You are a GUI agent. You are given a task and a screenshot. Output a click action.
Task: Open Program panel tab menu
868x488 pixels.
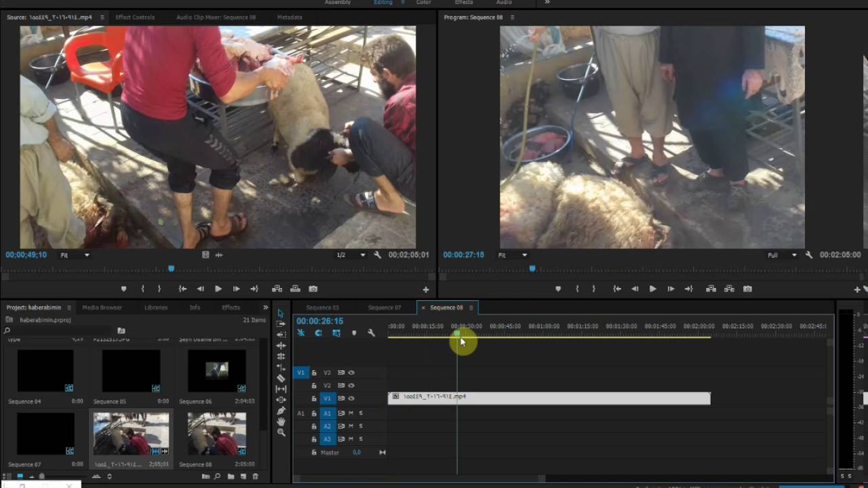[x=512, y=17]
